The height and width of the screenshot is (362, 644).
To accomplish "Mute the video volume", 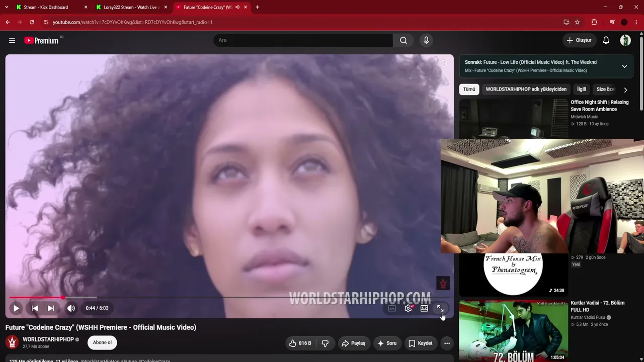I will click(71, 308).
